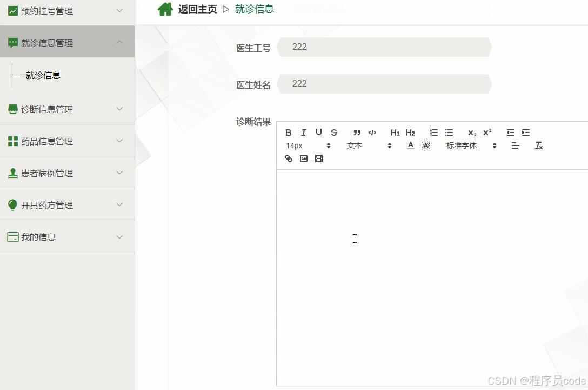Insert a hyperlink in the diagnosis editor

coord(288,158)
